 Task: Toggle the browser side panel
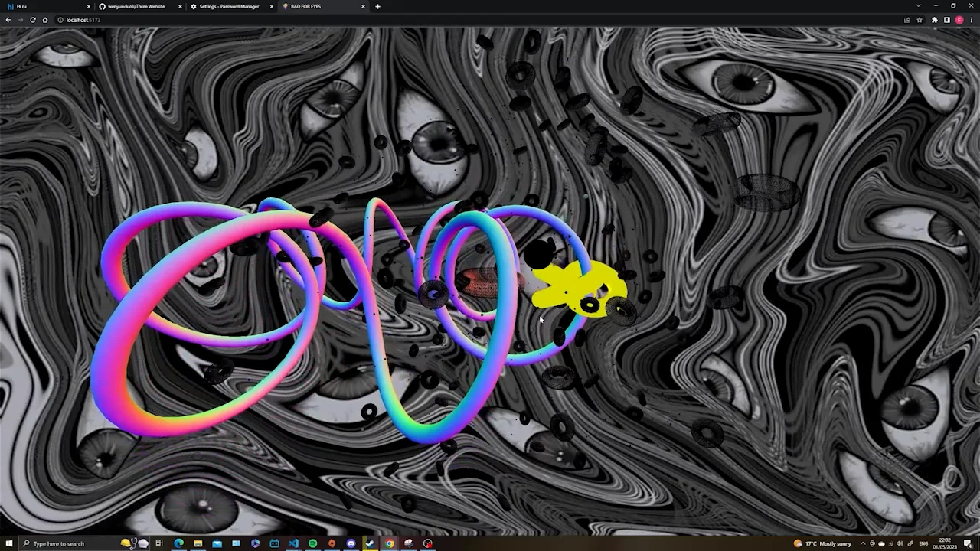(946, 20)
